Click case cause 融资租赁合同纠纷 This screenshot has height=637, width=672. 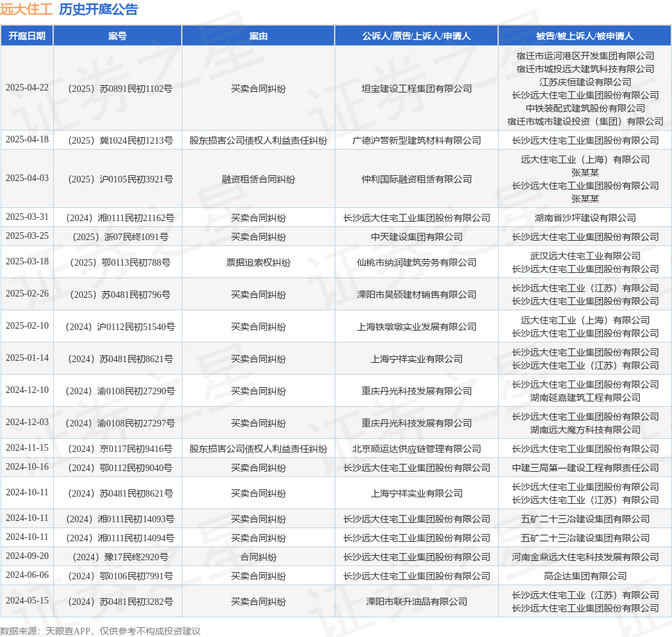[x=259, y=179]
